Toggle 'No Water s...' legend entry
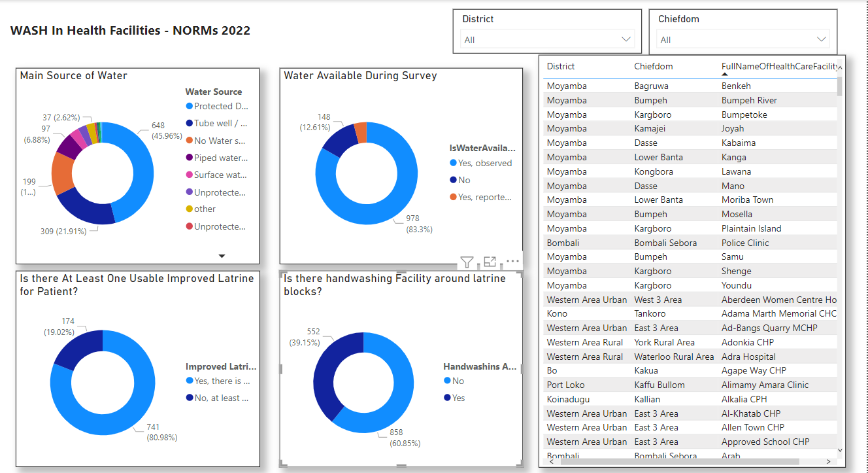Screen dimensions: 868x473 [220, 141]
